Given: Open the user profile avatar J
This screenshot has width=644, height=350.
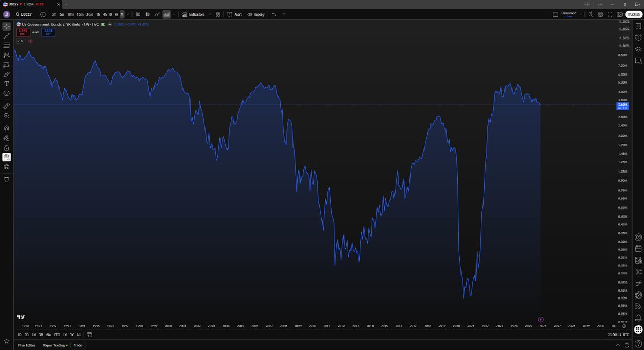Looking at the screenshot, I should click(x=6, y=14).
